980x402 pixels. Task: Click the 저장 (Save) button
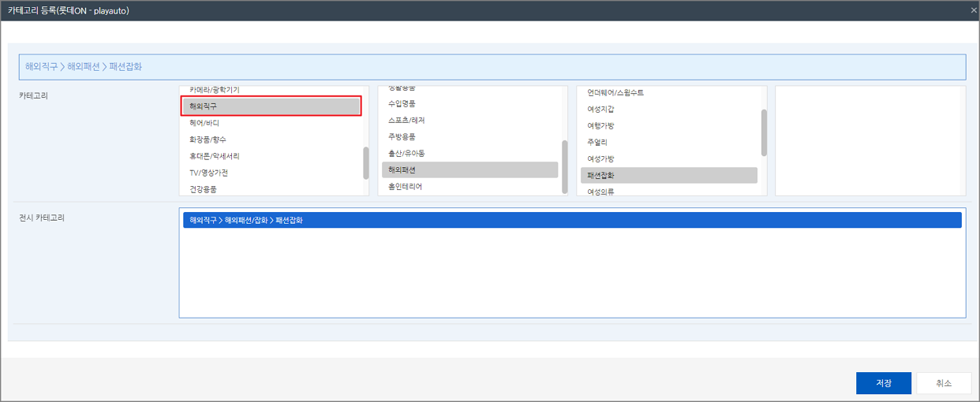point(883,383)
